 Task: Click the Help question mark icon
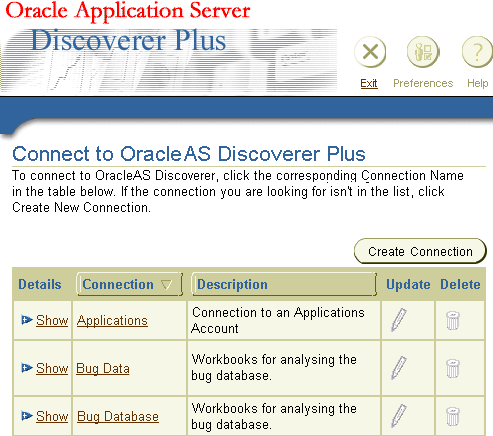click(x=477, y=52)
